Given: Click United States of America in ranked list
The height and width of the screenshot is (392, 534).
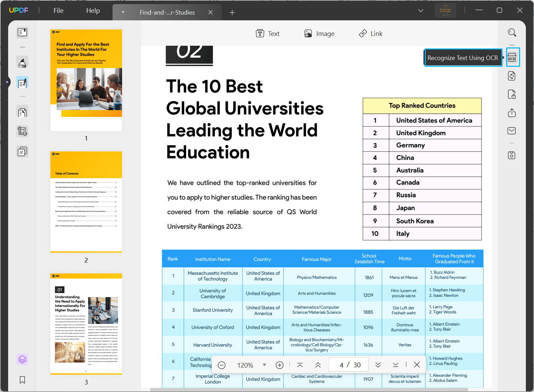Looking at the screenshot, I should pyautogui.click(x=434, y=120).
